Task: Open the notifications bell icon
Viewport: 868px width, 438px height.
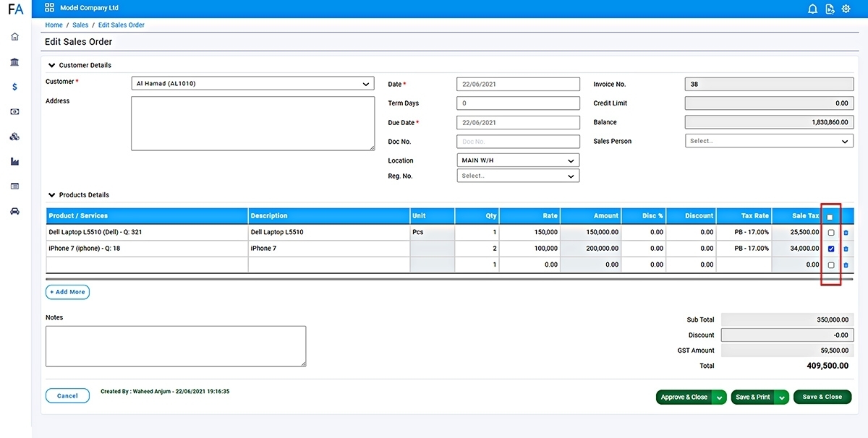Action: click(x=812, y=9)
